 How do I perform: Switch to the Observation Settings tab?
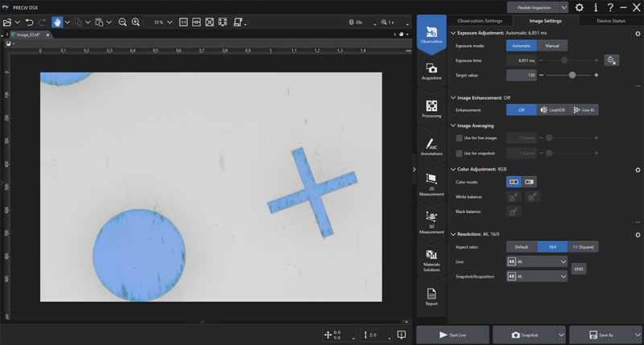(x=479, y=20)
